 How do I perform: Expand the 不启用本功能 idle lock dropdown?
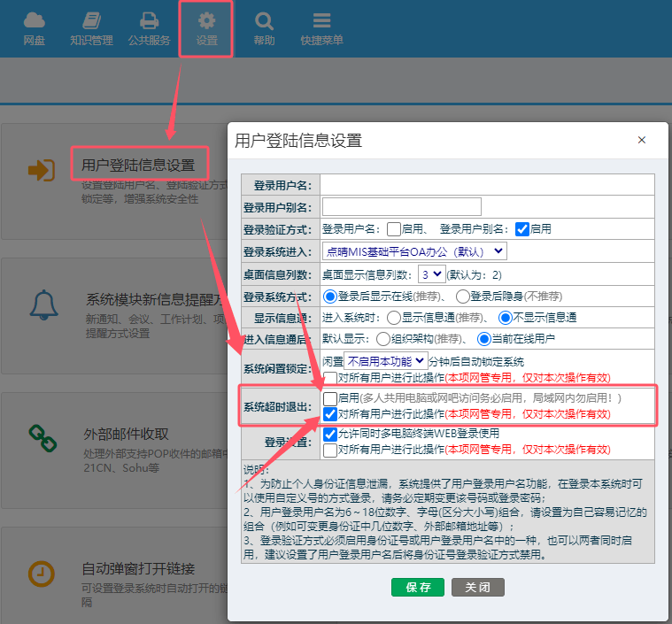click(x=385, y=361)
